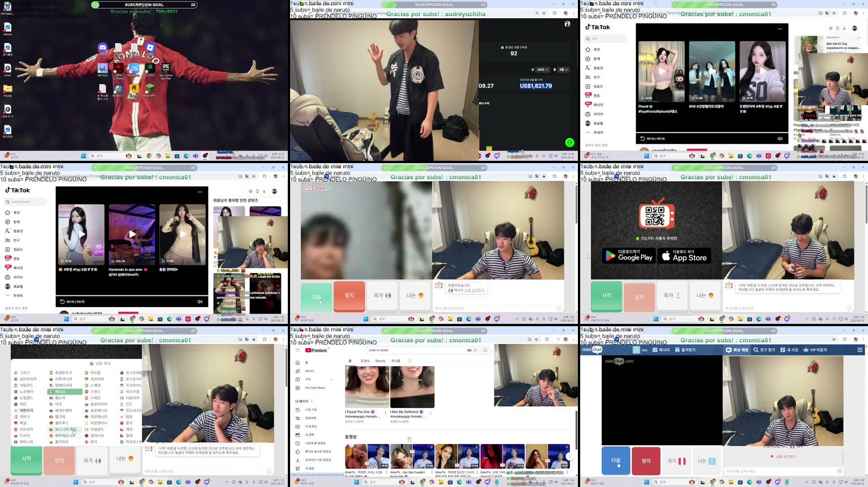Click the blue 다음 button in minichat

pyautogui.click(x=616, y=460)
